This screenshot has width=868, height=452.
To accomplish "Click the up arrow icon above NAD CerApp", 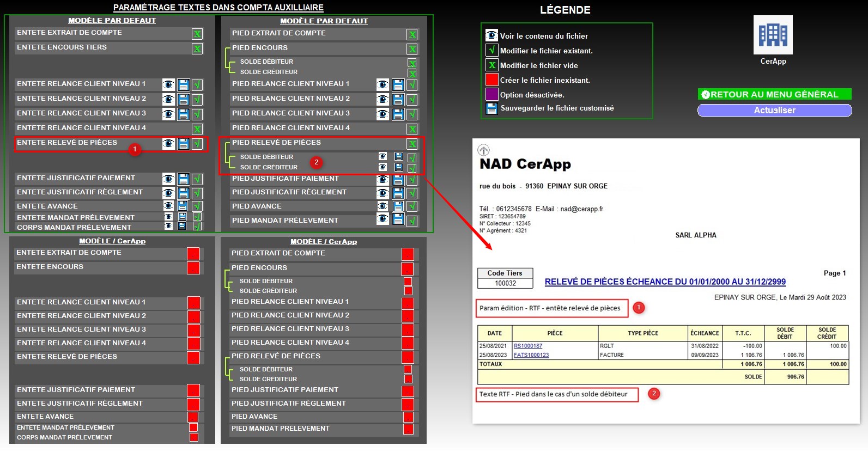I will click(x=483, y=150).
